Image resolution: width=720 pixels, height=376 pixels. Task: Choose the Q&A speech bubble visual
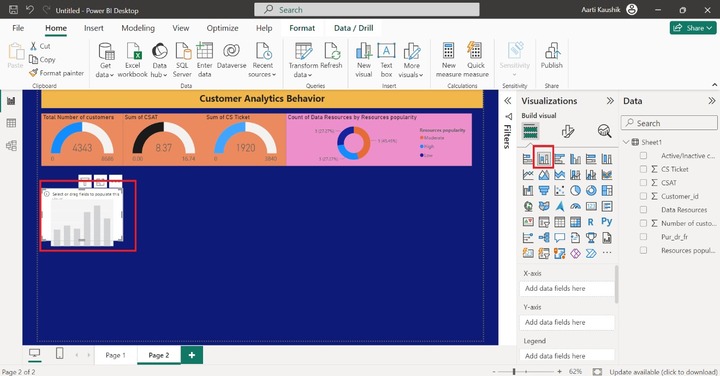click(x=559, y=238)
